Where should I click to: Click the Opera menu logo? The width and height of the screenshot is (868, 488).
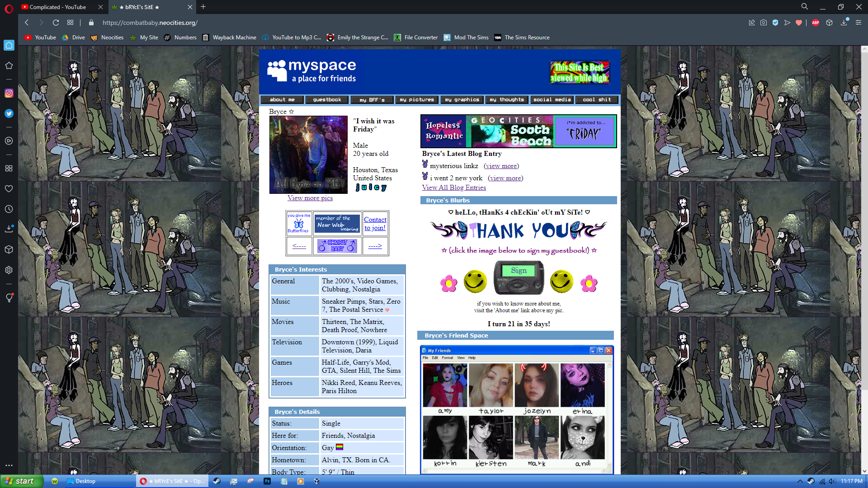point(9,8)
